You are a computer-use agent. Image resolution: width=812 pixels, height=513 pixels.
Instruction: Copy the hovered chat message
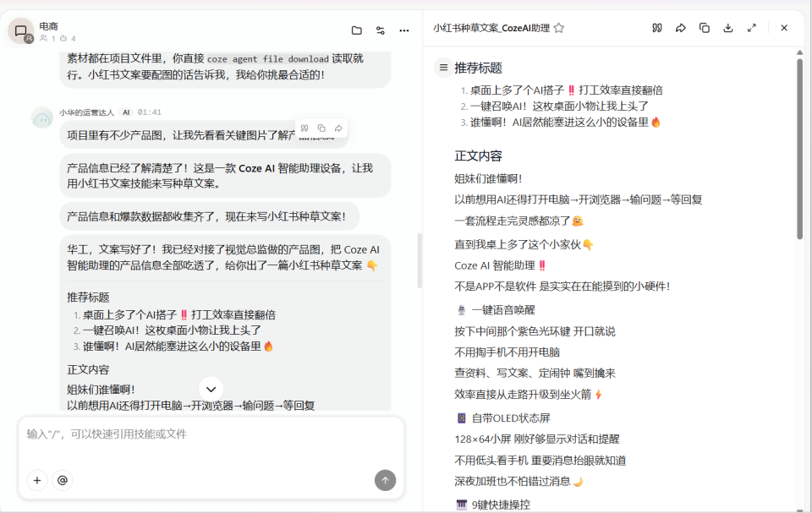coord(321,128)
